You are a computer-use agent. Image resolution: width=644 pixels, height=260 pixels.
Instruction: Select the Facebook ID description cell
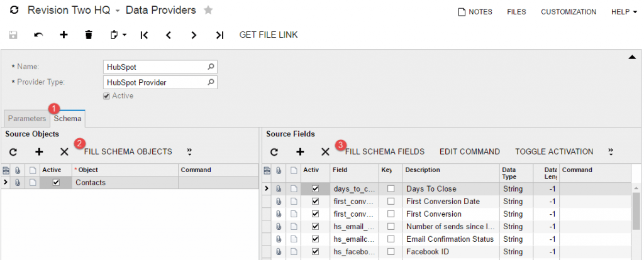point(451,251)
